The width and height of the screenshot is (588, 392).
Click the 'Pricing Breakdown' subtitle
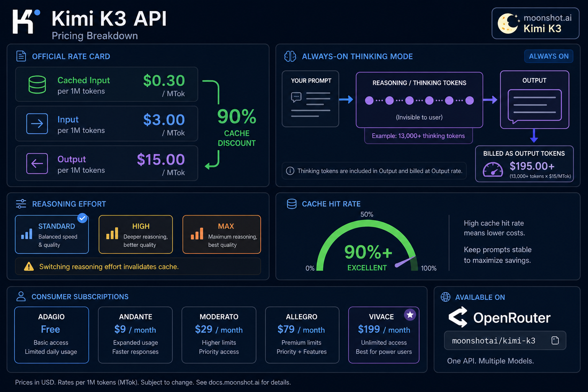point(95,36)
